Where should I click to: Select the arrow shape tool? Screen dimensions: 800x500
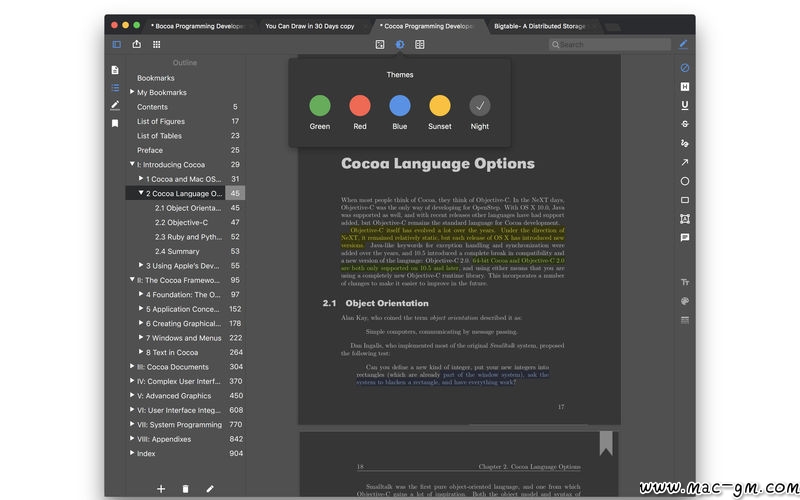click(685, 162)
